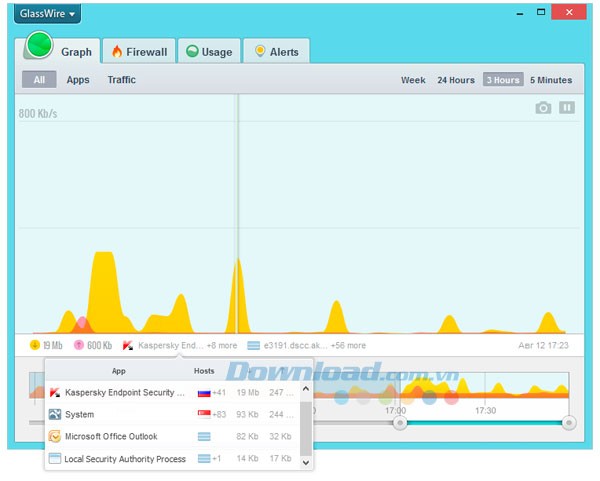Go to the Alerts tab
The height and width of the screenshot is (481, 600).
click(x=274, y=52)
